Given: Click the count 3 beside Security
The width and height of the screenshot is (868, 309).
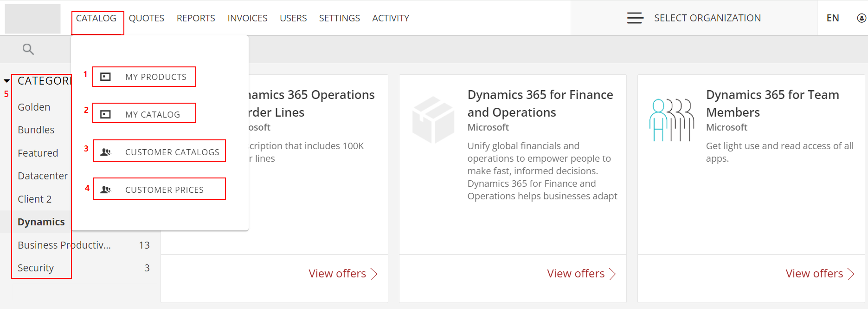Looking at the screenshot, I should coord(147,268).
